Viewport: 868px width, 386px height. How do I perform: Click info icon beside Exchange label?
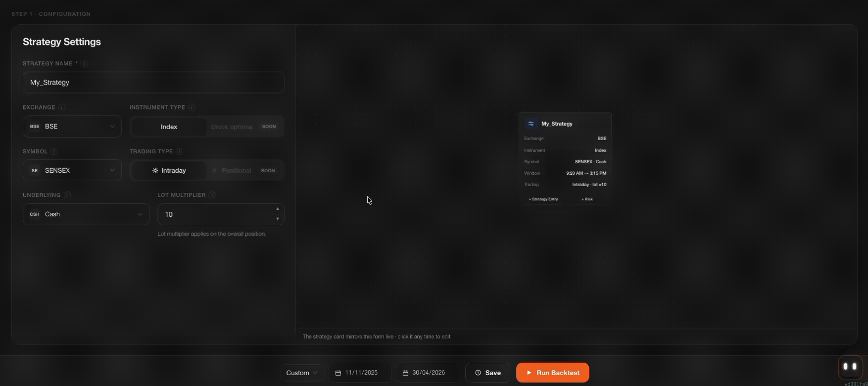[x=62, y=107]
